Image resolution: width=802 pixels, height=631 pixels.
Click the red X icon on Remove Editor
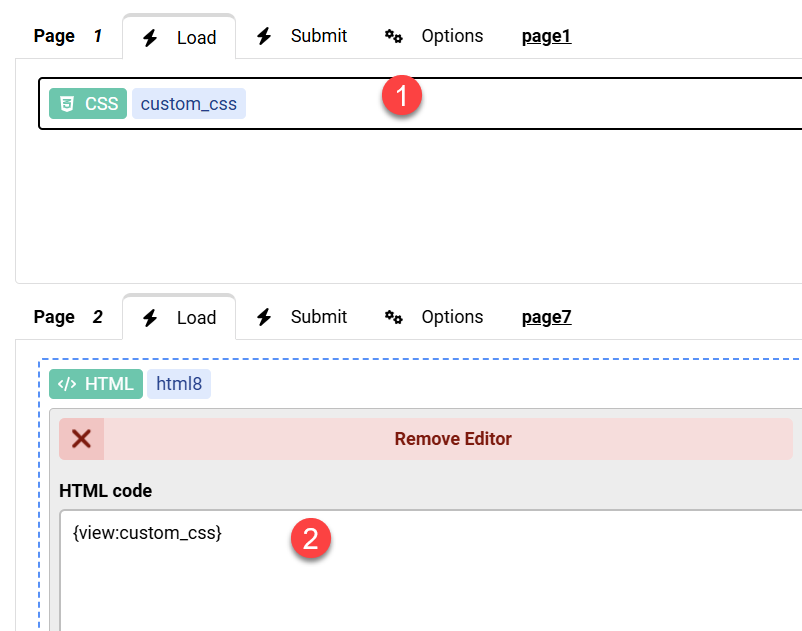point(80,438)
